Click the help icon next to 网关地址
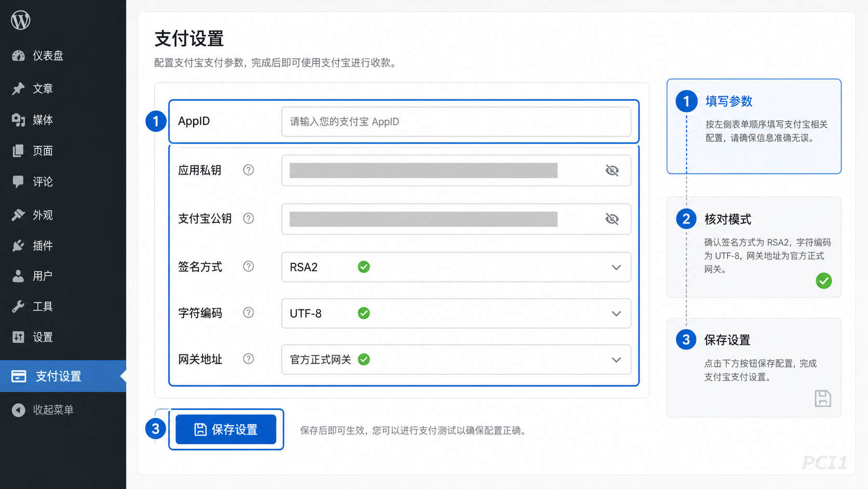Image resolution: width=868 pixels, height=489 pixels. click(x=249, y=359)
